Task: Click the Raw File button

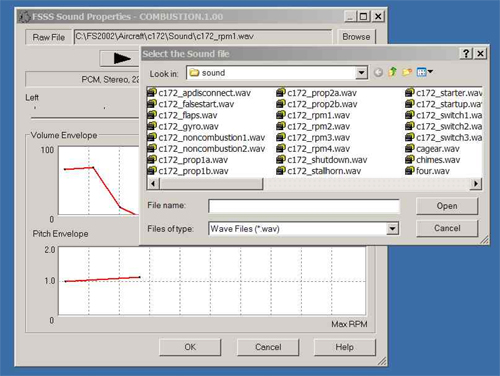Action: coord(49,37)
